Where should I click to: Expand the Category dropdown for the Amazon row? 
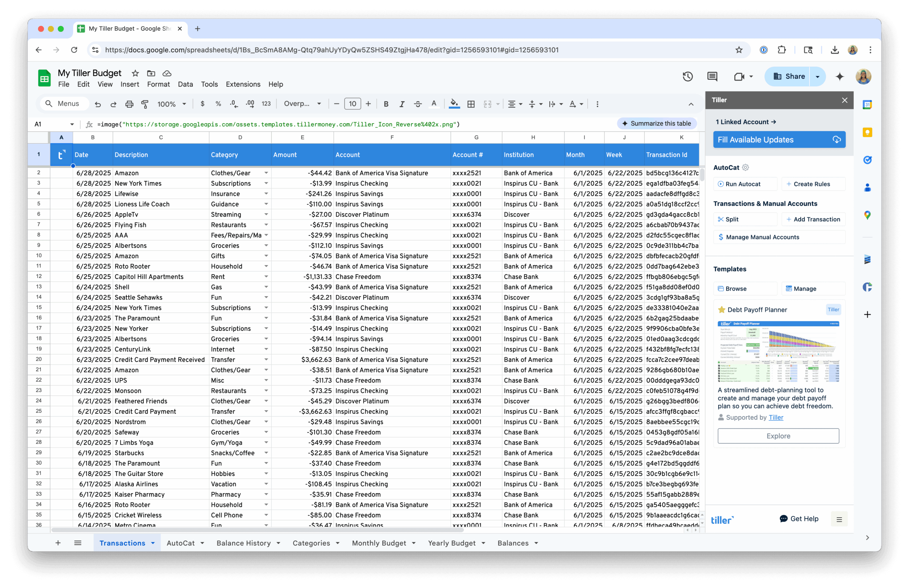(x=266, y=172)
